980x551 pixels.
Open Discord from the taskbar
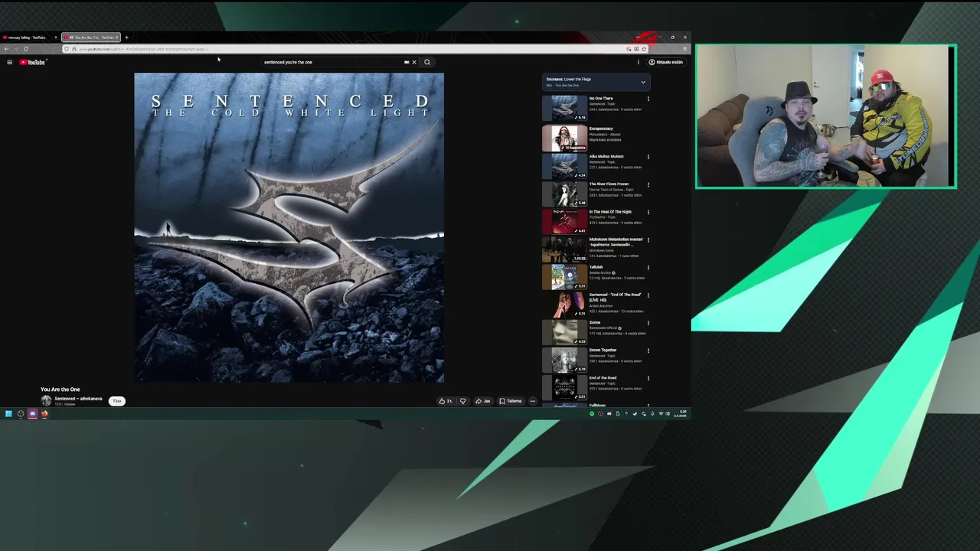click(x=32, y=414)
